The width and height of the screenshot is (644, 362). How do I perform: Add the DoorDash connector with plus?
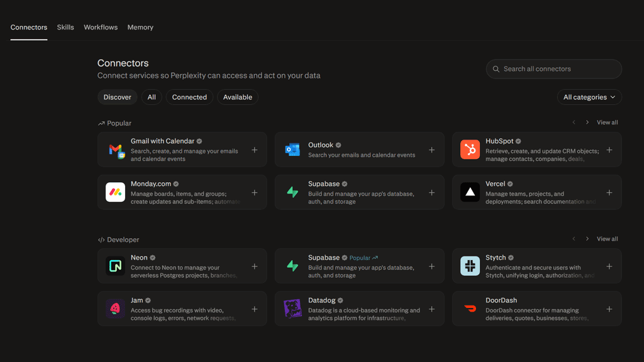tap(609, 309)
